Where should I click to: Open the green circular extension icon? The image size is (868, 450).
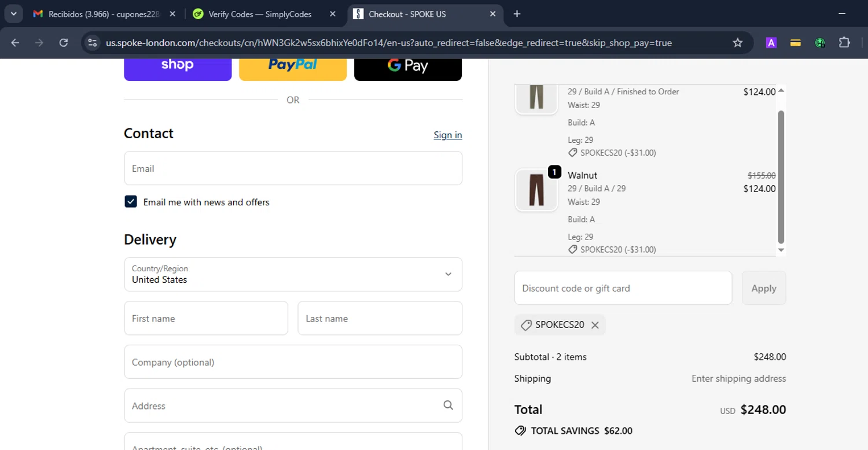[820, 43]
